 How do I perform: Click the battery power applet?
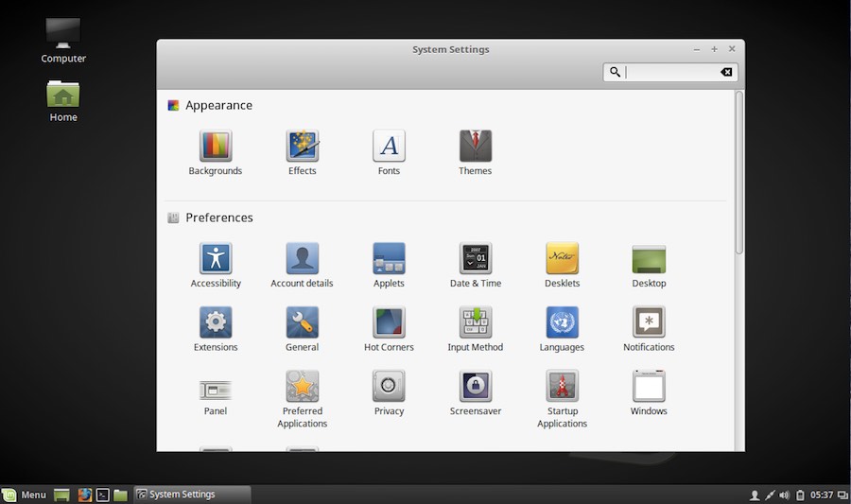point(800,495)
